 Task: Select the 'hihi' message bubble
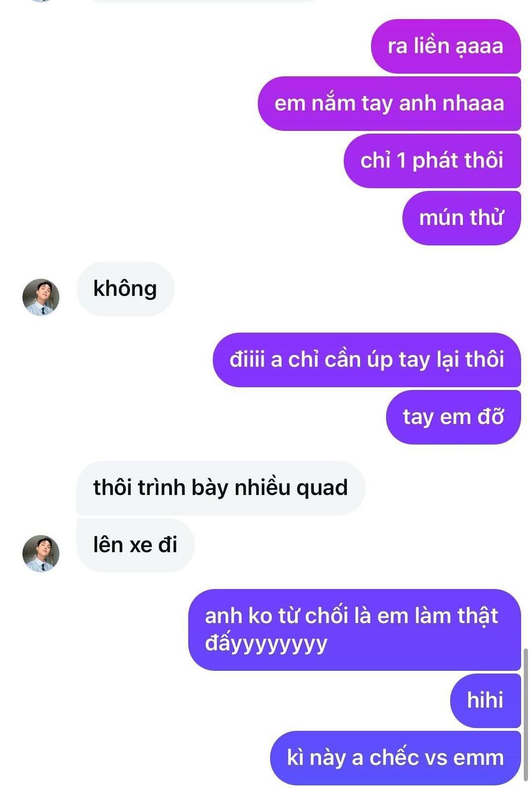485,700
